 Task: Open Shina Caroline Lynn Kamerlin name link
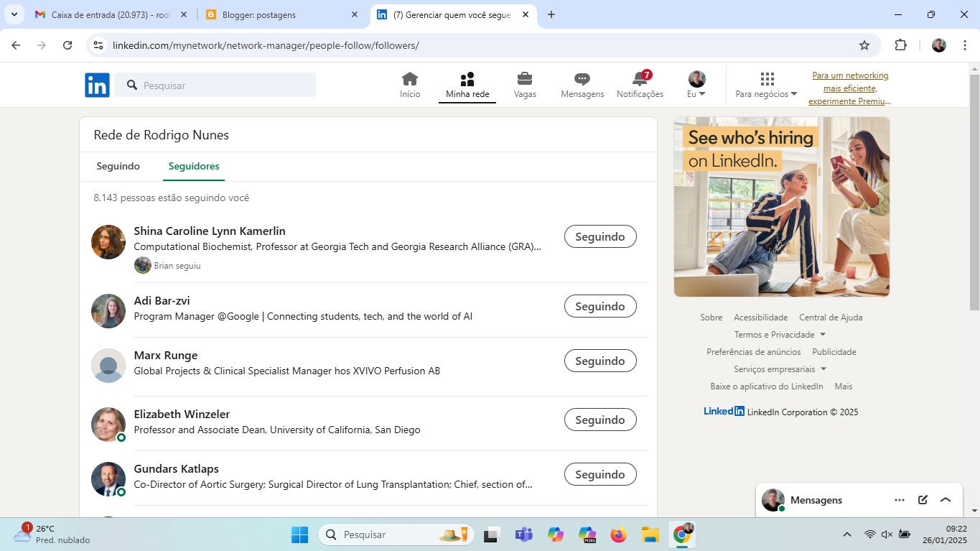tap(210, 231)
